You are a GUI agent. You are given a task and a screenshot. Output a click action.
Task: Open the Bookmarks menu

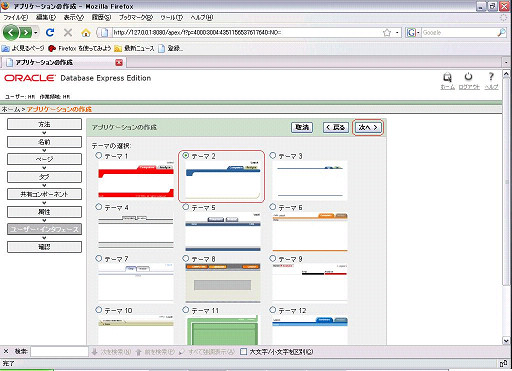tap(136, 17)
